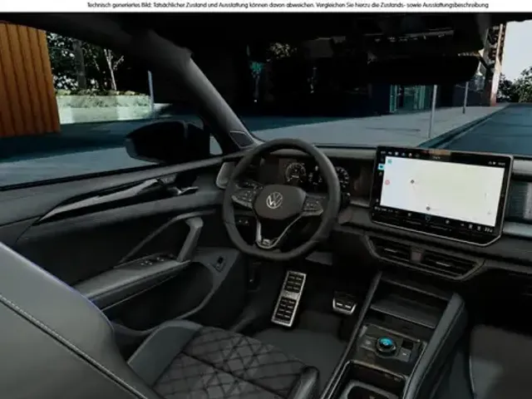Image resolution: width=532 pixels, height=399 pixels.
Task: Tap the navigation map on the infotainment screen
Action: click(441, 190)
